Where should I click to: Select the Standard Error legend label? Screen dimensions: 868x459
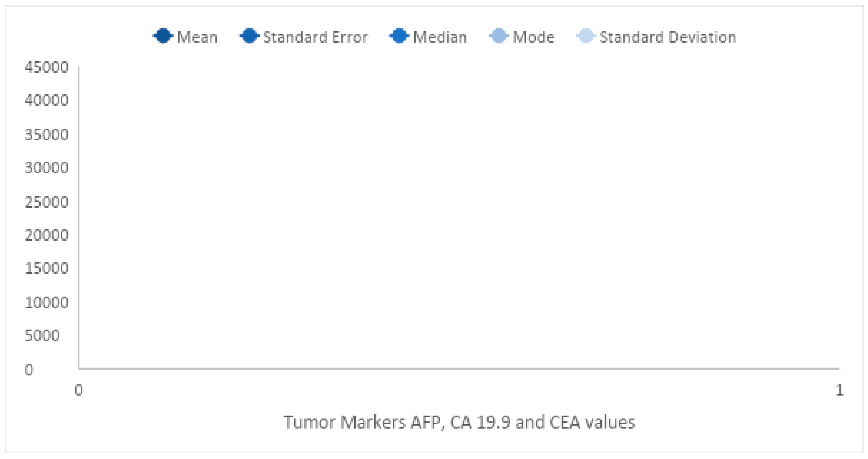tap(315, 37)
